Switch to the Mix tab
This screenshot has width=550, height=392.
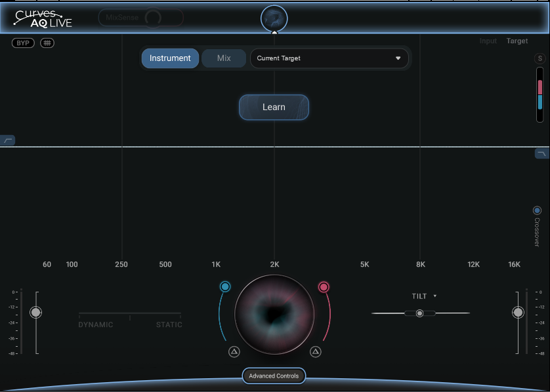coord(223,58)
